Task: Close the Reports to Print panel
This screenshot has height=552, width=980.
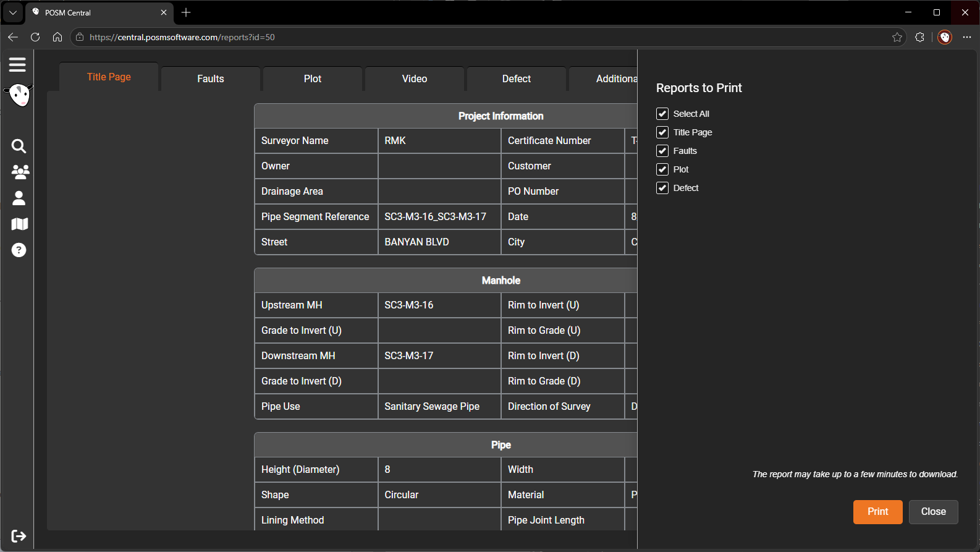Action: click(x=933, y=512)
